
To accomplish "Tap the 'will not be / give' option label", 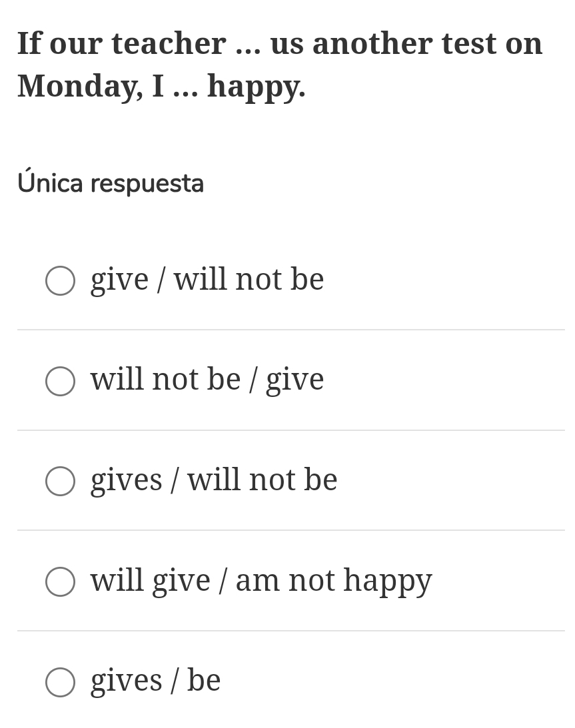I will coord(207,380).
